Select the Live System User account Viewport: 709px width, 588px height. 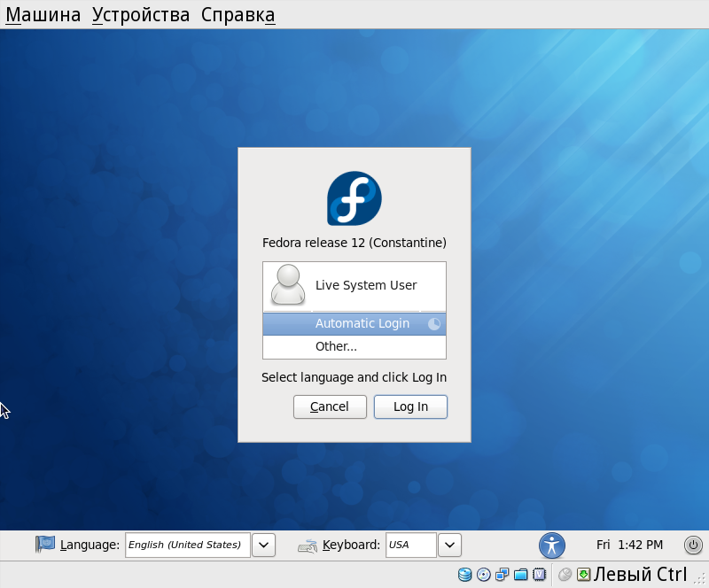[x=354, y=286]
